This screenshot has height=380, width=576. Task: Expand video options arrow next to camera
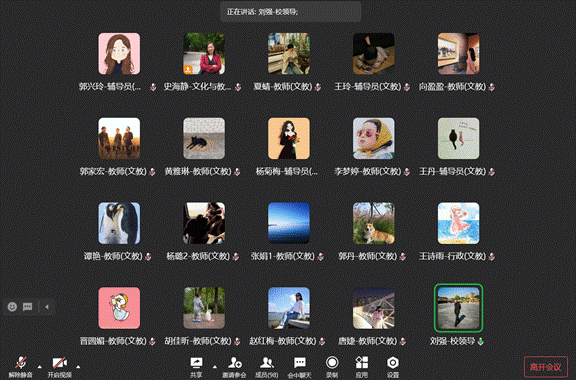pyautogui.click(x=78, y=366)
